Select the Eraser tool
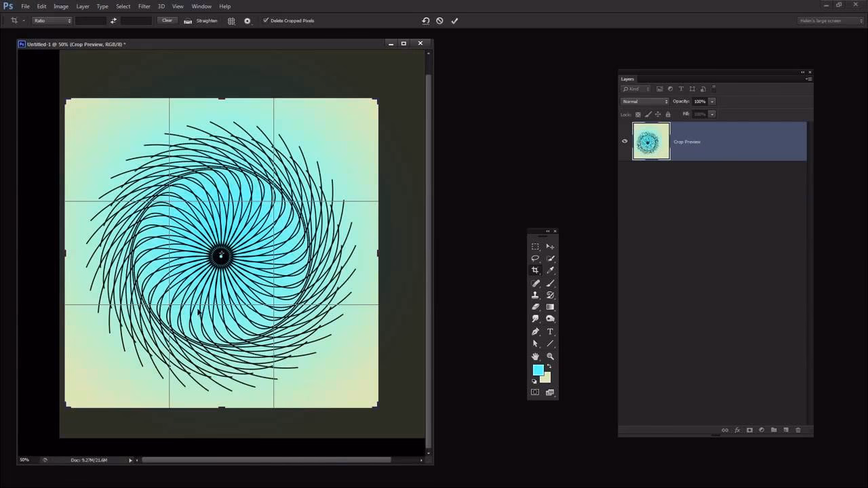868x488 pixels. [535, 306]
